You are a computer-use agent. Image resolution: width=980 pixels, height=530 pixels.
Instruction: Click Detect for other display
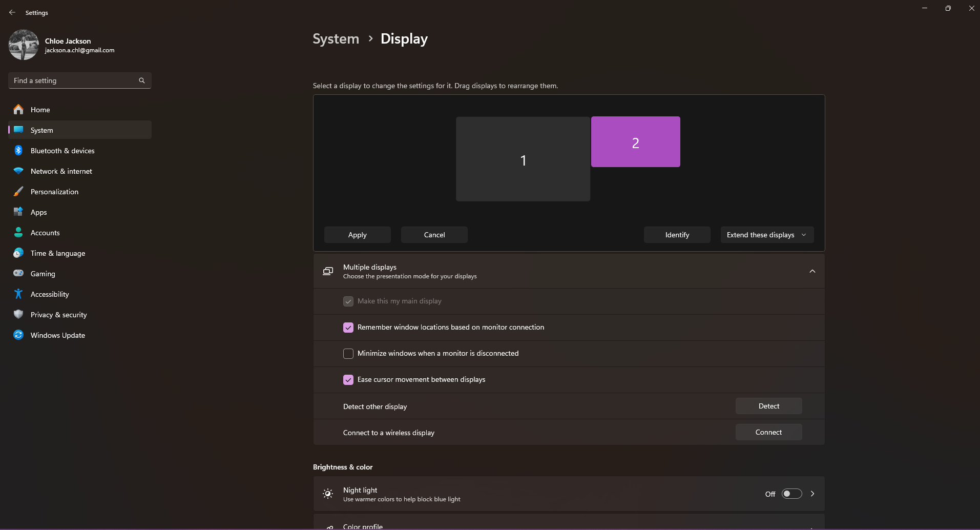[x=769, y=406]
